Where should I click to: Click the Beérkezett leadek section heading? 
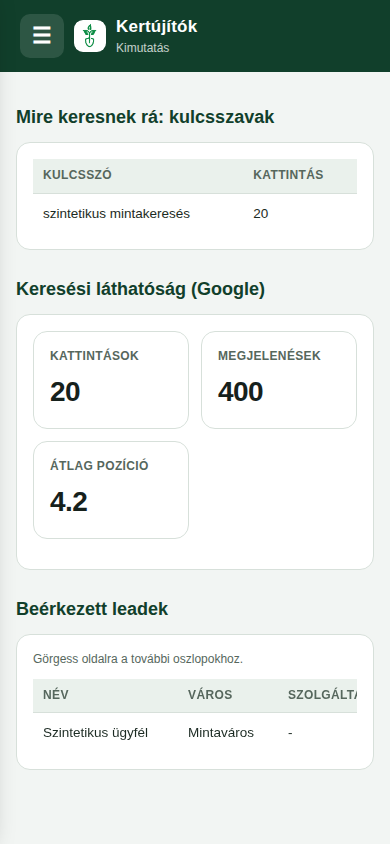pos(92,609)
